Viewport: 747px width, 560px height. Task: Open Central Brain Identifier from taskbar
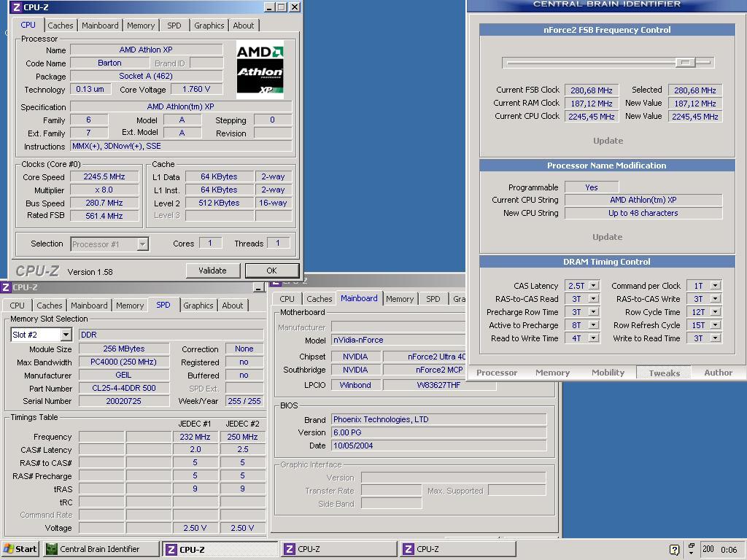click(101, 549)
